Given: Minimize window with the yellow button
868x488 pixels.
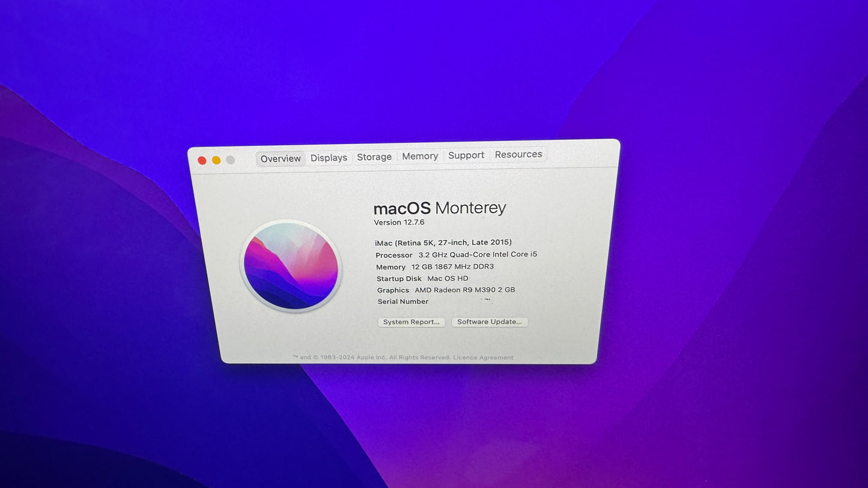Looking at the screenshot, I should [x=216, y=160].
